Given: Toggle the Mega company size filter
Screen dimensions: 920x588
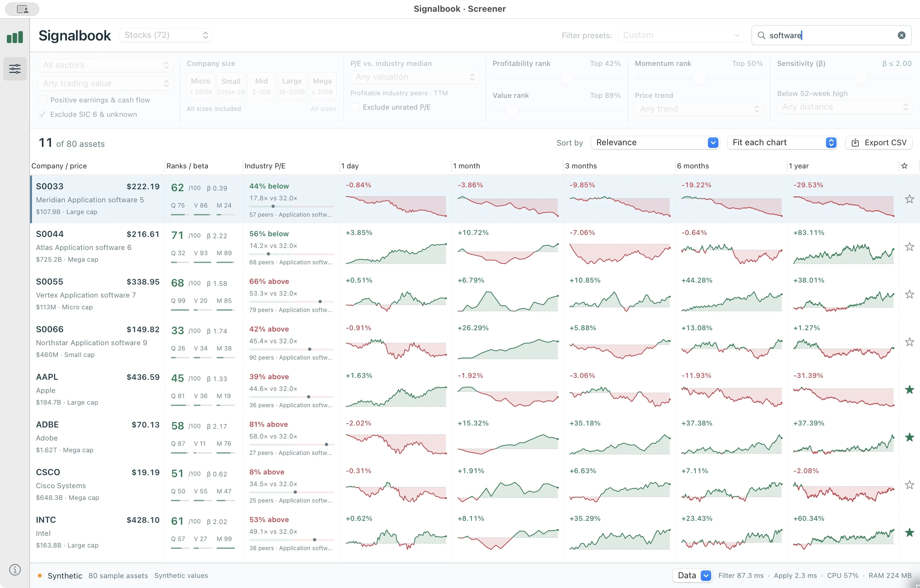Looking at the screenshot, I should pos(322,86).
